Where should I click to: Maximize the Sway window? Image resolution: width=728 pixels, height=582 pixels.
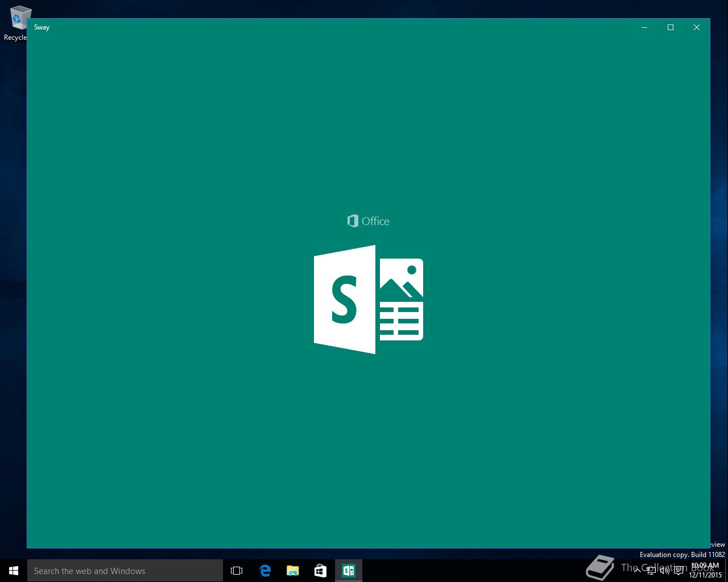pyautogui.click(x=671, y=27)
